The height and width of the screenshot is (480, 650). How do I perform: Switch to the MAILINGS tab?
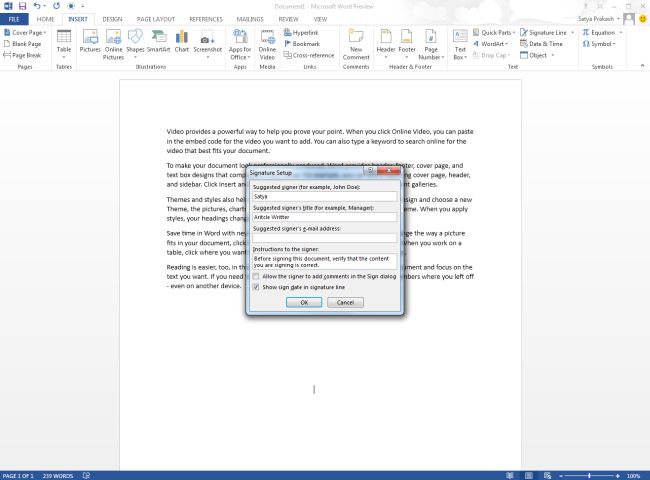tap(250, 19)
